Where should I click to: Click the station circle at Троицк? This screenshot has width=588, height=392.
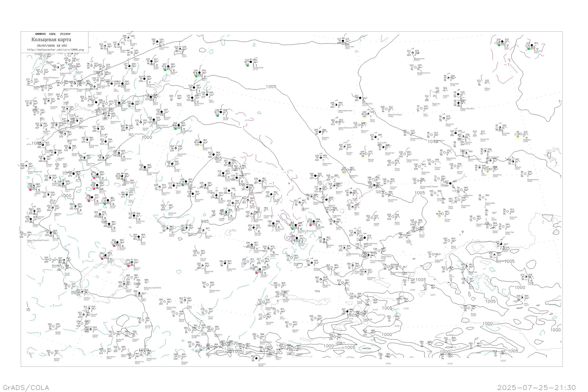point(172,164)
